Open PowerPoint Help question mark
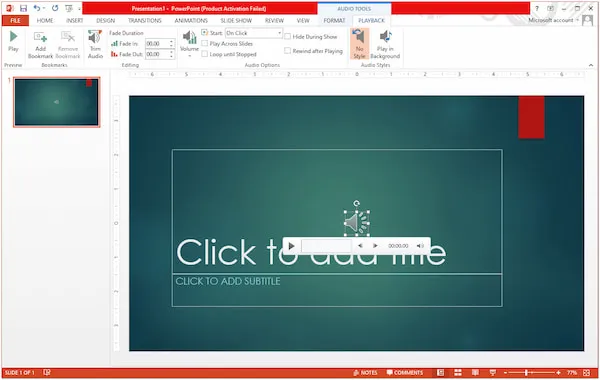600x380 pixels. click(537, 8)
